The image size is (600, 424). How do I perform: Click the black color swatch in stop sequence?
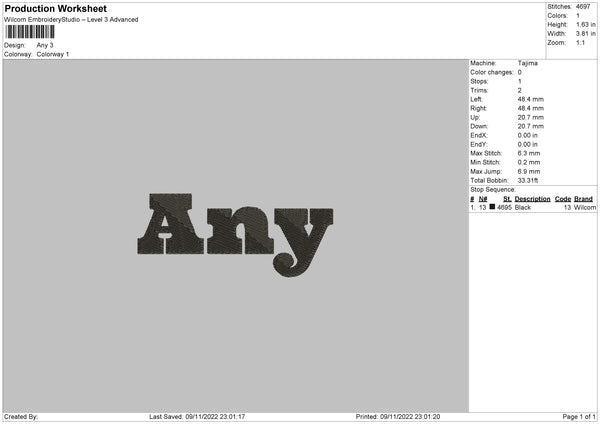click(x=492, y=207)
